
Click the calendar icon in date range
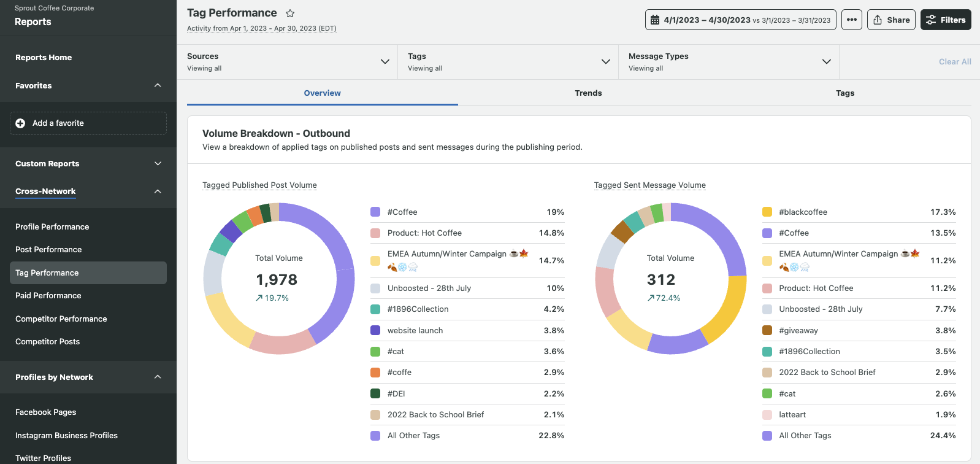[655, 20]
